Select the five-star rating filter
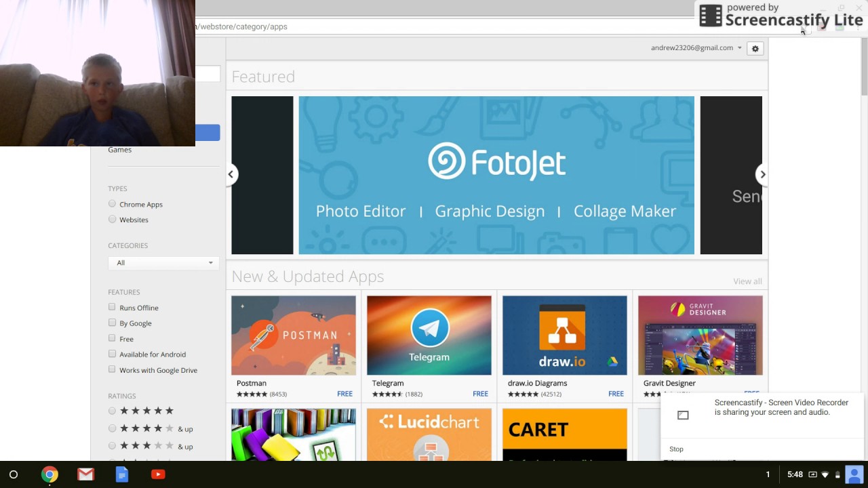868x488 pixels. (x=112, y=411)
